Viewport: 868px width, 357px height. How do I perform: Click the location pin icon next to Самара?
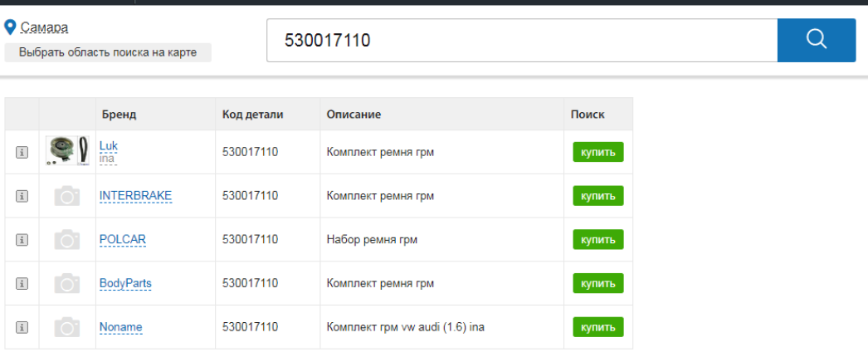click(x=9, y=27)
